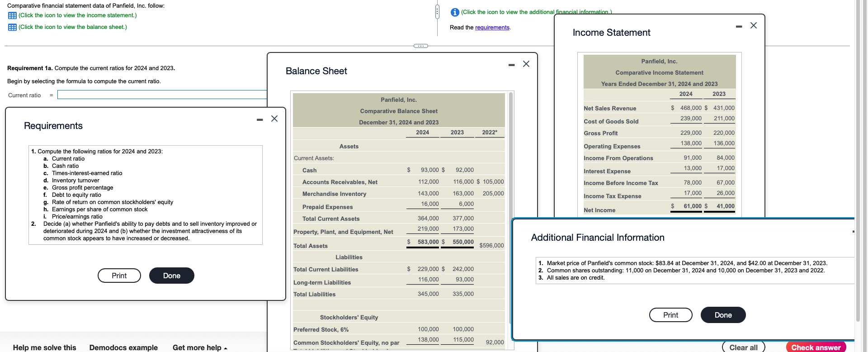Viewport: 868px width, 352px height.
Task: Click the Check answer button
Action: coord(816,347)
